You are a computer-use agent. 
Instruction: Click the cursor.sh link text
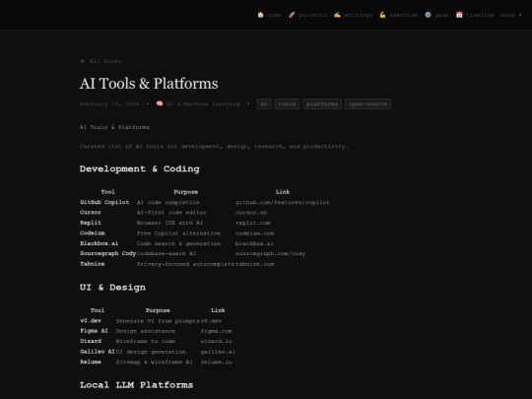coord(251,213)
